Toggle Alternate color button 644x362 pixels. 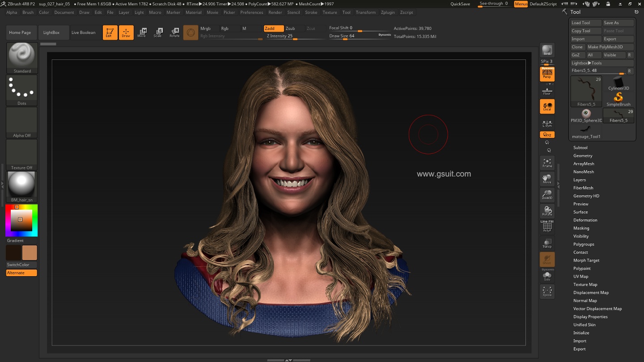pos(21,273)
